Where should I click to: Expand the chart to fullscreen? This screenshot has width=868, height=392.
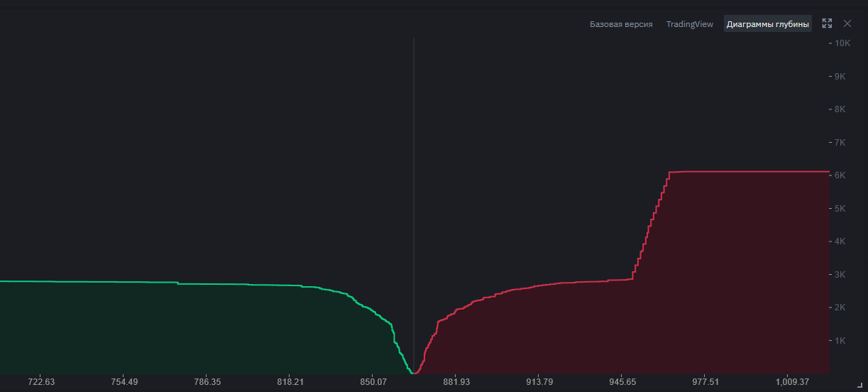[827, 23]
